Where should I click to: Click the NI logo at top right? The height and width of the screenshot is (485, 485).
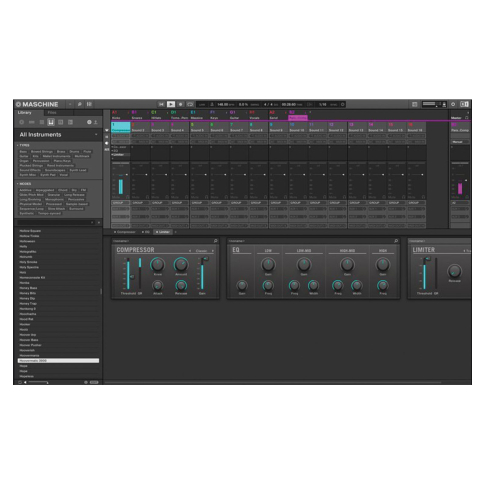tap(464, 104)
